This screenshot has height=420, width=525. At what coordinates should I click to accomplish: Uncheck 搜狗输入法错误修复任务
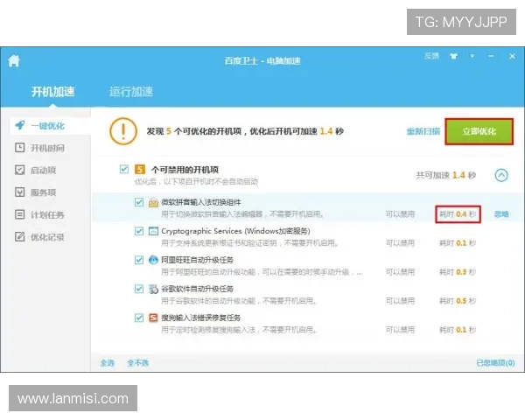click(139, 318)
